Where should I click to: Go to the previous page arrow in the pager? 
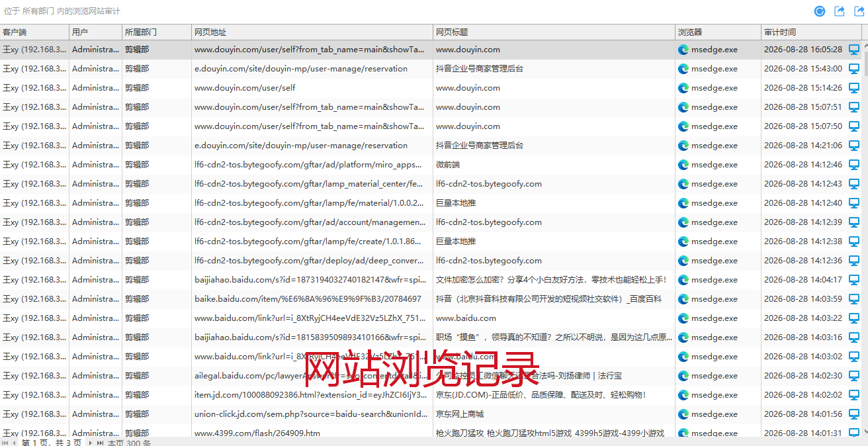pos(15,443)
